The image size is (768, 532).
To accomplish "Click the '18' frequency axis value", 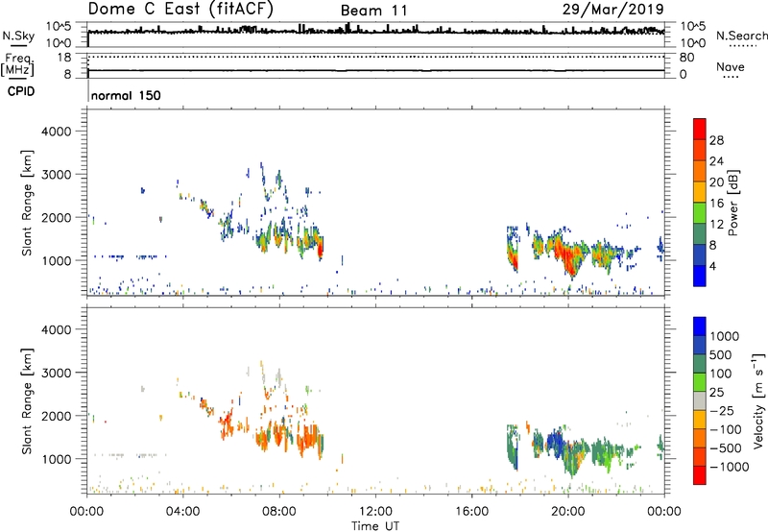I will (64, 58).
